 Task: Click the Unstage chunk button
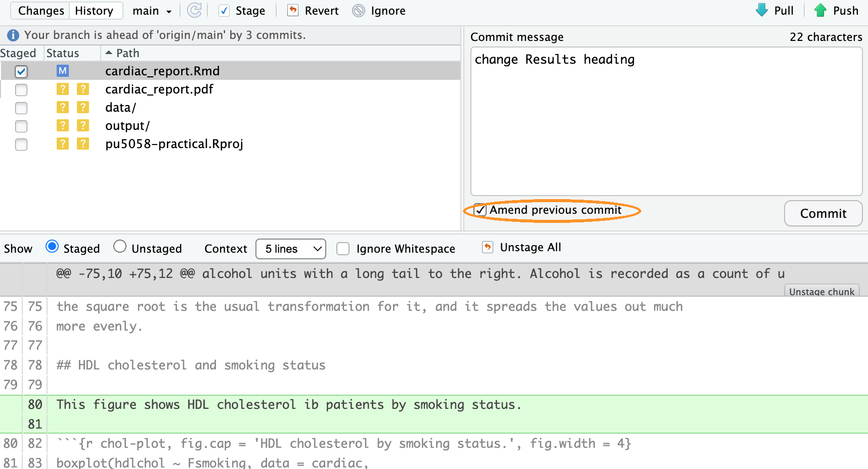click(x=821, y=291)
